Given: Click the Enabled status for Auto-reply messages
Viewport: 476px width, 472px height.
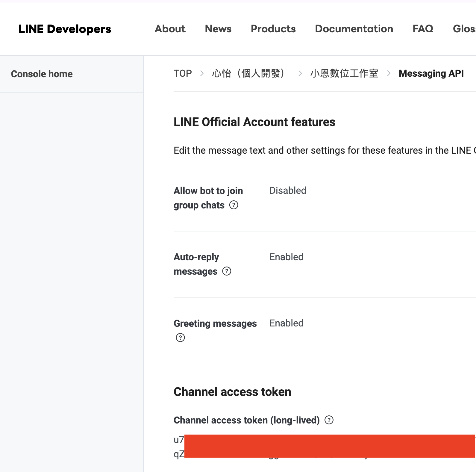Looking at the screenshot, I should [286, 257].
